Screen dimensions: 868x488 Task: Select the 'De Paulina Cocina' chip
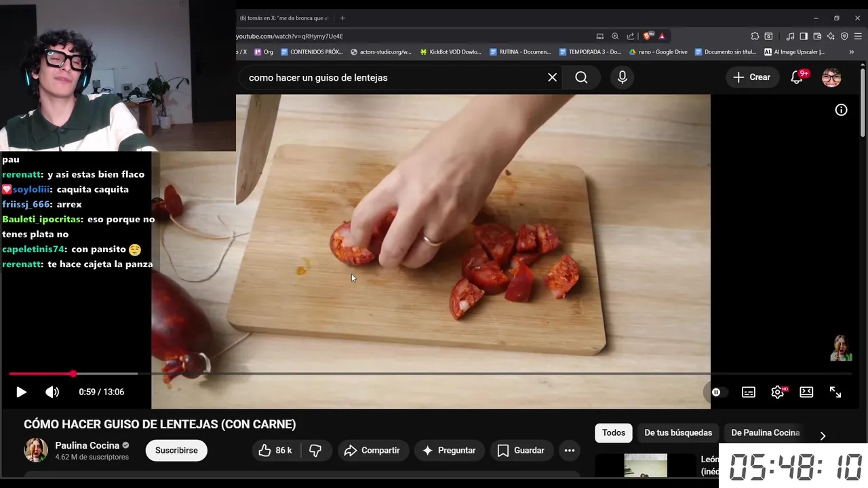coord(765,432)
